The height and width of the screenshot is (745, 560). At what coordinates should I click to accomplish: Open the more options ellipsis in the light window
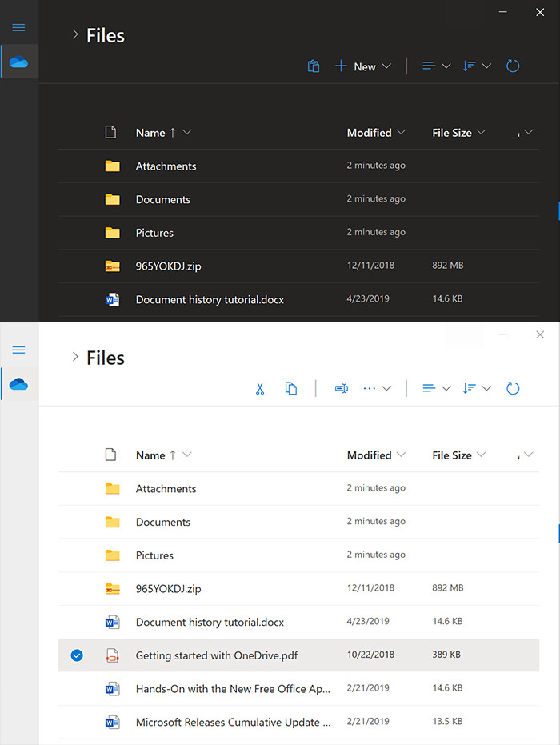tap(376, 388)
